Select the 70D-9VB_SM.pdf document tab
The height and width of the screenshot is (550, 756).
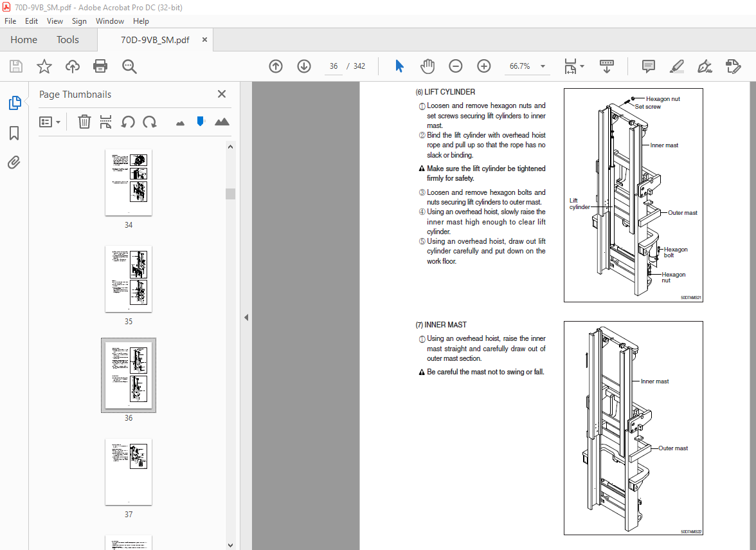coord(155,40)
